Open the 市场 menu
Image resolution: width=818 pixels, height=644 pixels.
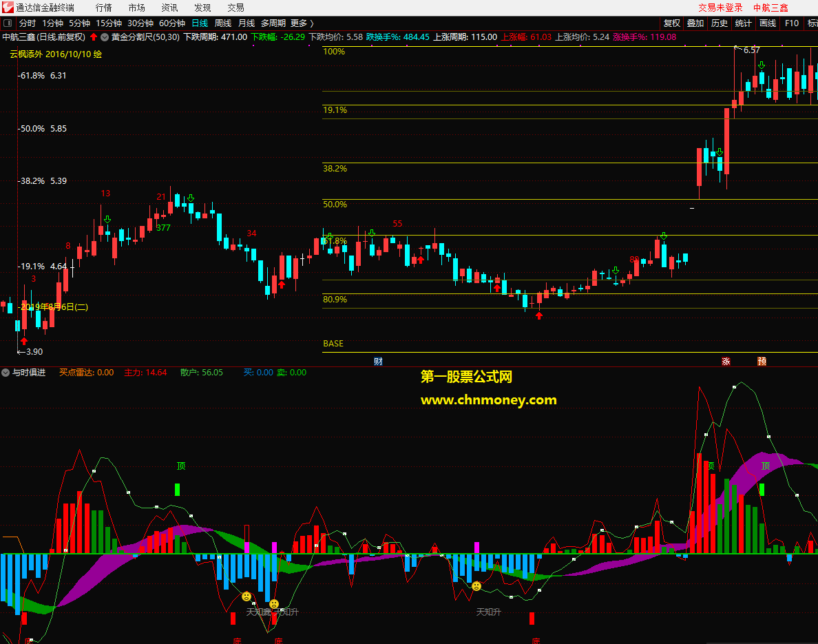point(137,8)
